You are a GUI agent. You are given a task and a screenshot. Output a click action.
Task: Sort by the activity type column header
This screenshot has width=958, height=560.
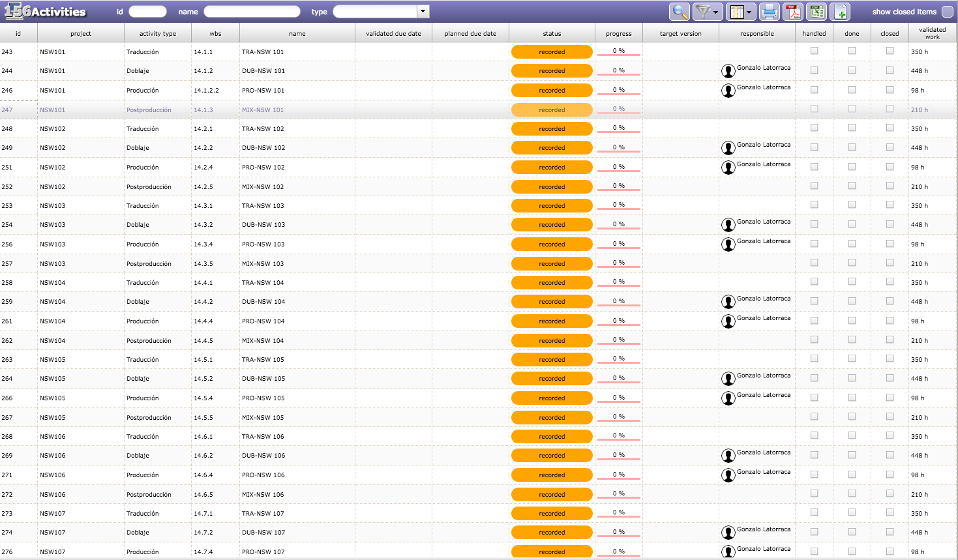point(157,33)
